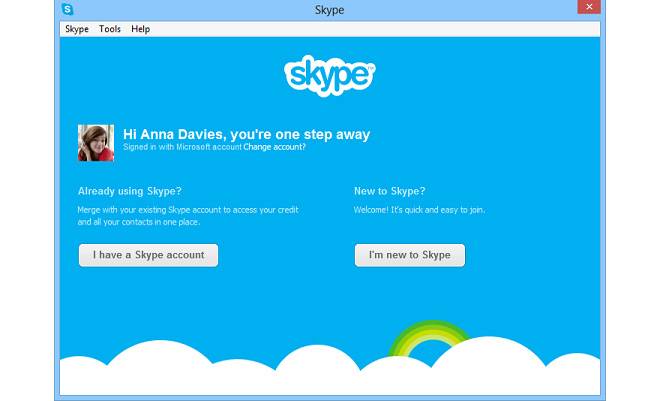
Task: Click the Skype icon in title bar
Action: 67,9
